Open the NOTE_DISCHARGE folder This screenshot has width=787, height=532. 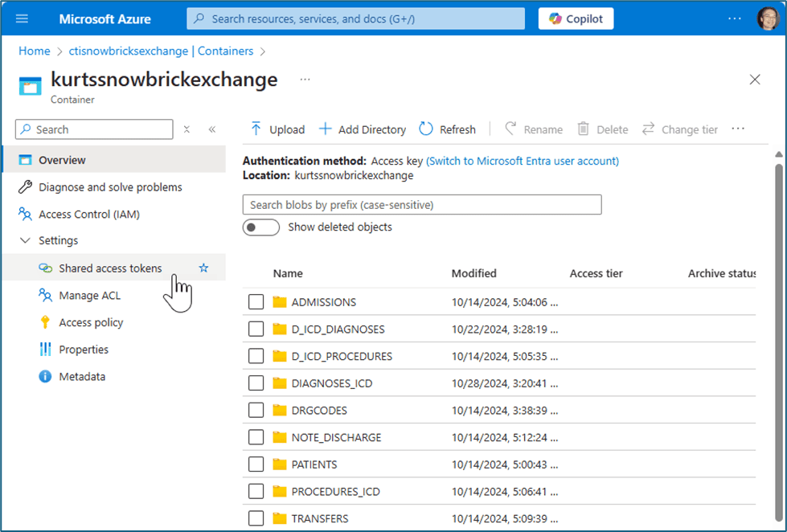[x=336, y=438]
